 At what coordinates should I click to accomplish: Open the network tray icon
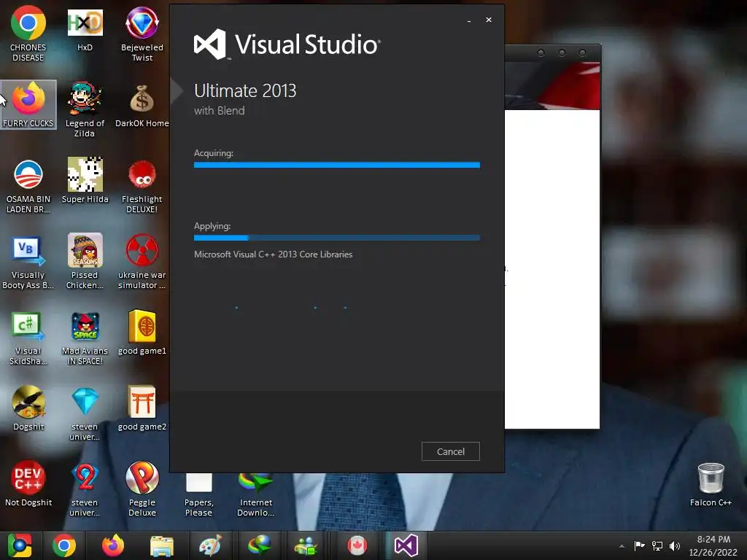pyautogui.click(x=657, y=545)
